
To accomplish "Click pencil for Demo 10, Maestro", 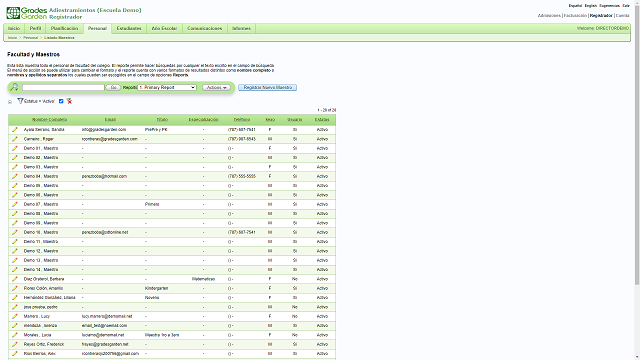I will pyautogui.click(x=15, y=232).
